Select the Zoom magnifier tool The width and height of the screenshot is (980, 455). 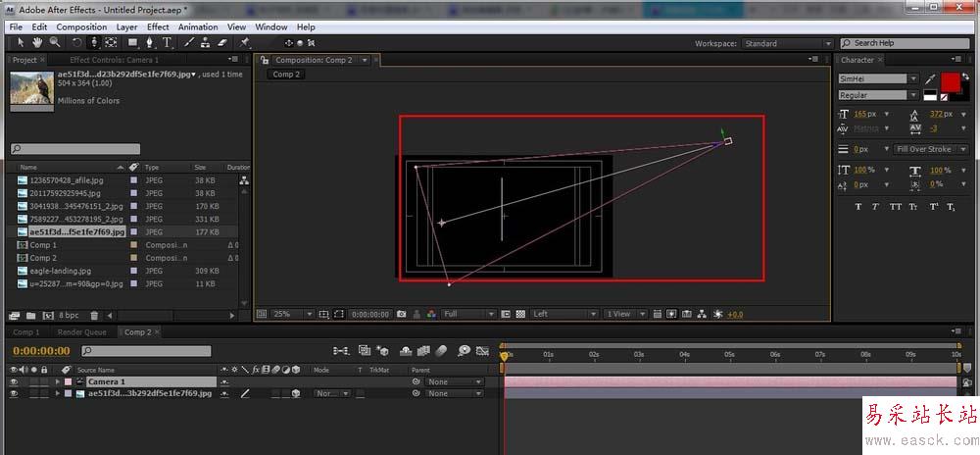pos(55,42)
